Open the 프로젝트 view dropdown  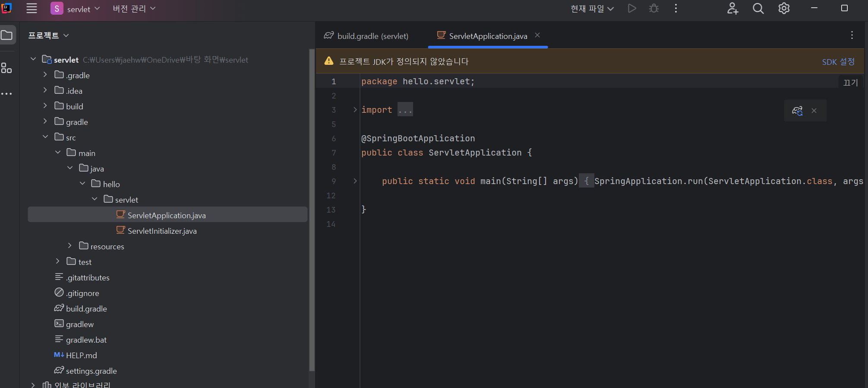click(49, 35)
